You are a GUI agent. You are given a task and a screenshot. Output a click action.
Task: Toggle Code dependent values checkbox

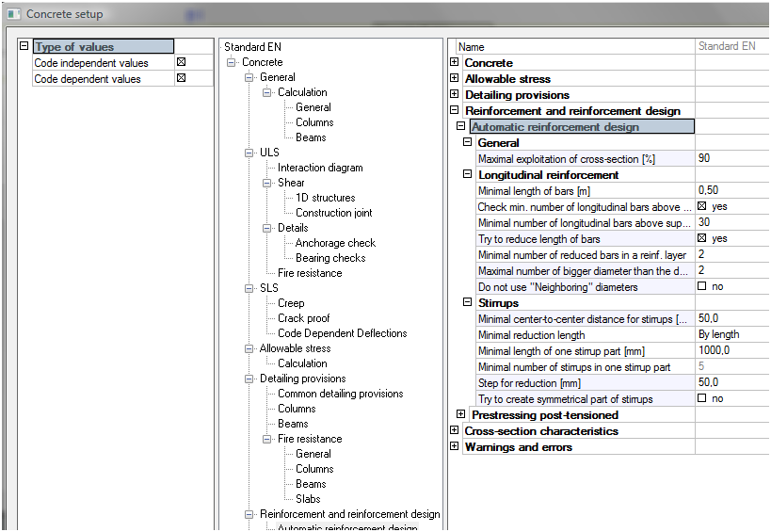[x=181, y=78]
